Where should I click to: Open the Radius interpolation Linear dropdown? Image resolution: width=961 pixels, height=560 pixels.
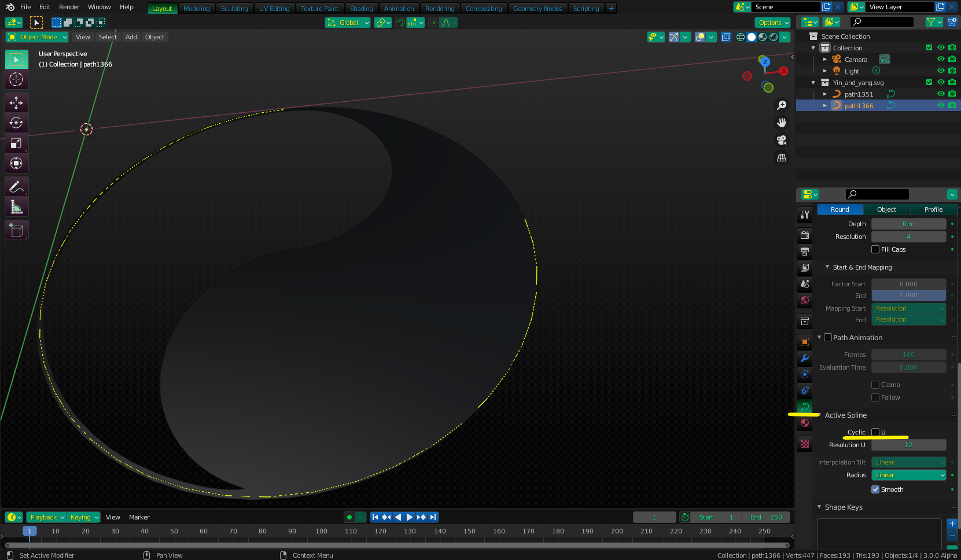click(909, 475)
